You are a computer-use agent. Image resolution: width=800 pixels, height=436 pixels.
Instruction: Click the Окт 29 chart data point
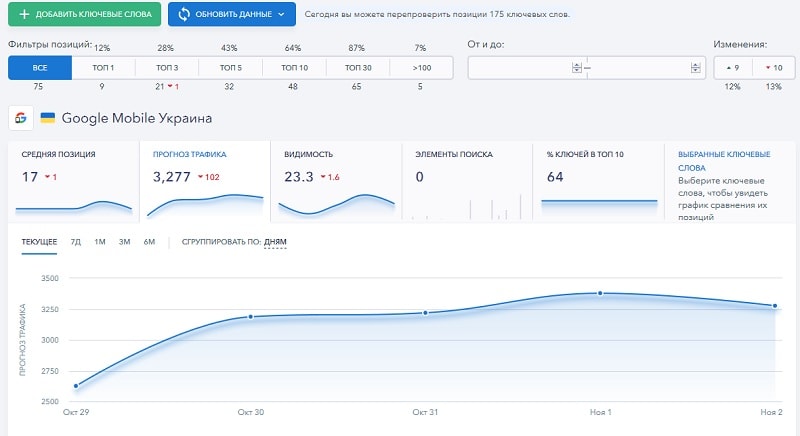click(x=76, y=386)
